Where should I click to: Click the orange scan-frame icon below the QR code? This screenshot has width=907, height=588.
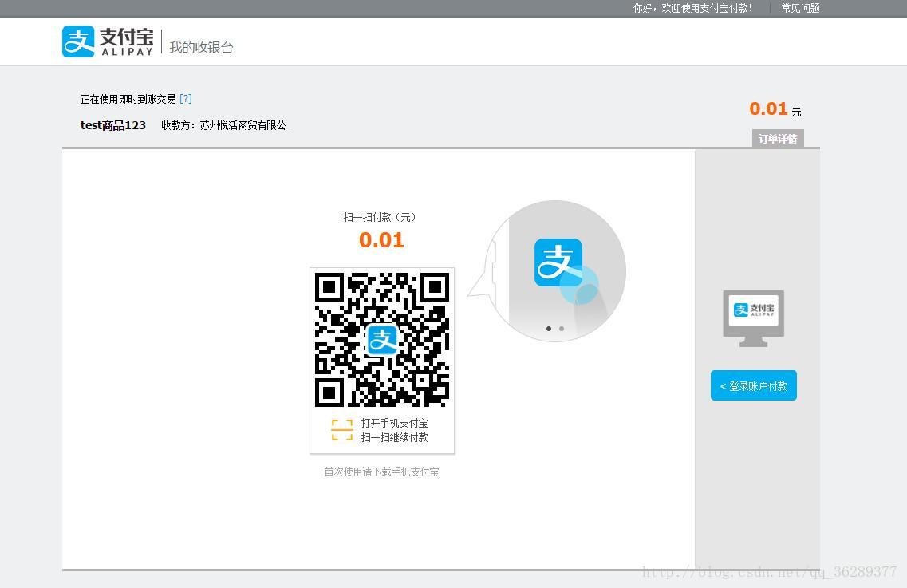342,430
